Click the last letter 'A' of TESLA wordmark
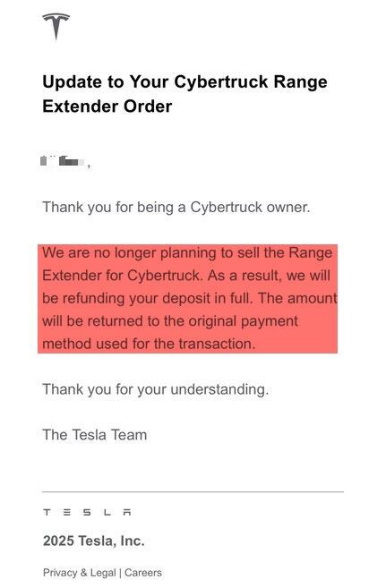This screenshot has width=386, height=588. click(x=127, y=512)
